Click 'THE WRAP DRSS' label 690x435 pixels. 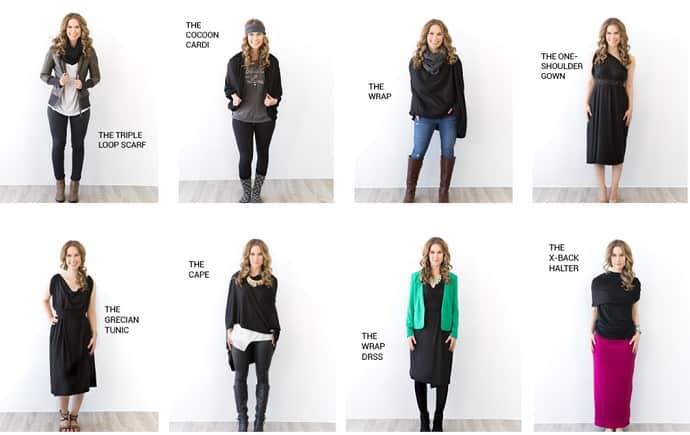(373, 346)
